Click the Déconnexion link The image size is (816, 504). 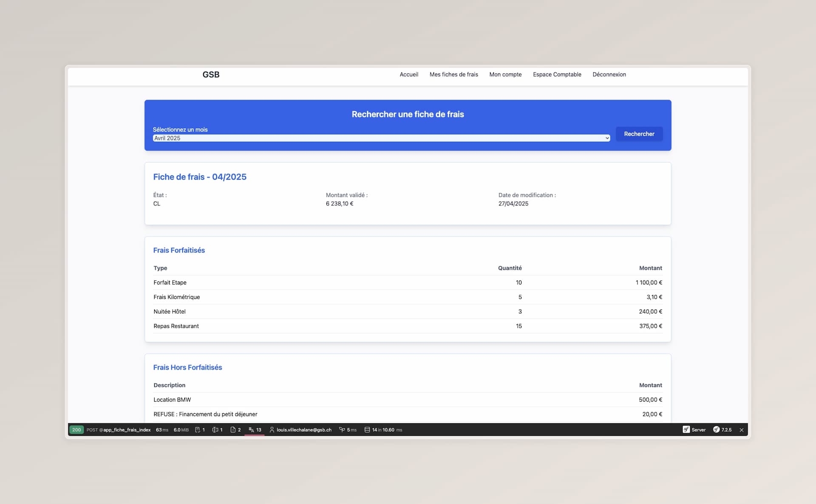coord(609,74)
